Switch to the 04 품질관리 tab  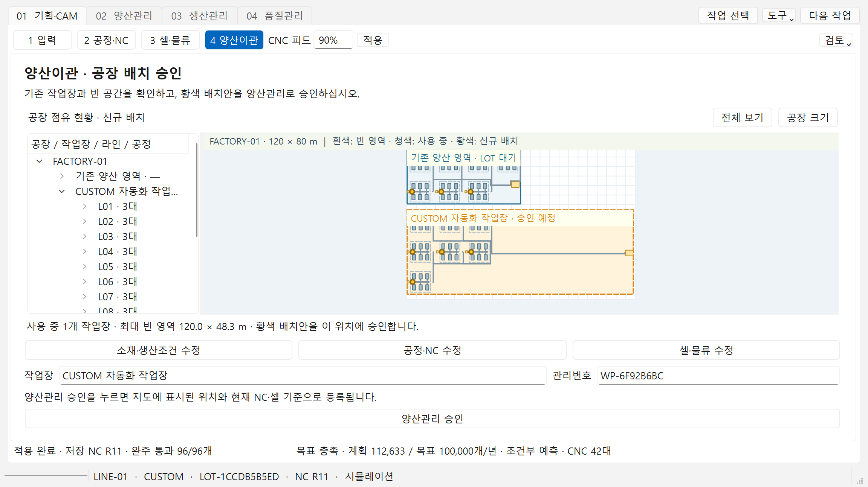[275, 16]
